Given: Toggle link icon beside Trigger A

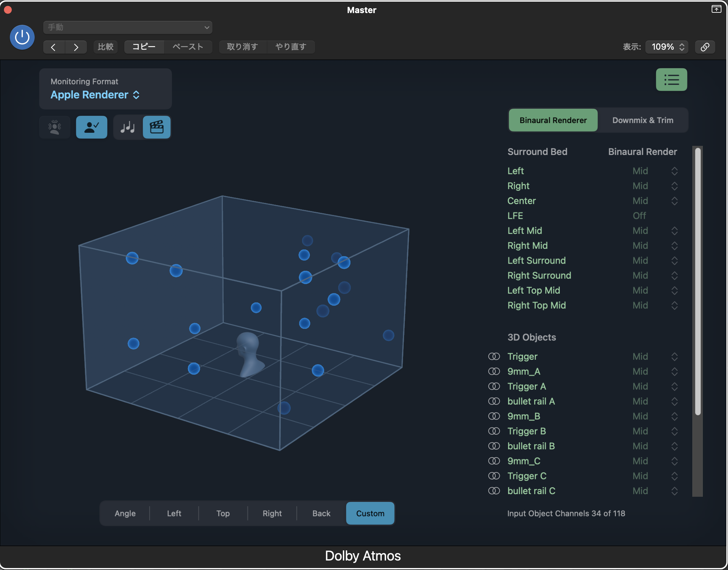Looking at the screenshot, I should point(494,387).
